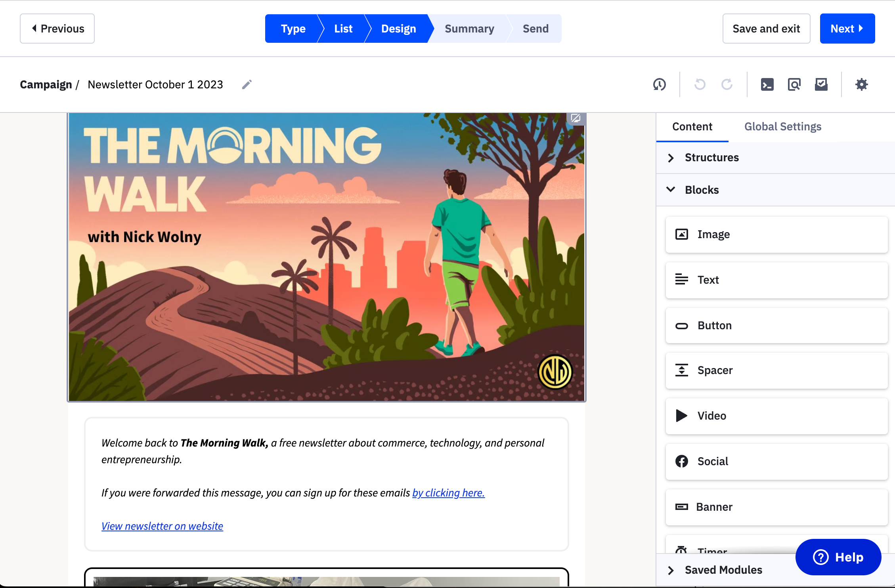The height and width of the screenshot is (588, 895).
Task: Select the Morning Walk header image
Action: coord(326,258)
